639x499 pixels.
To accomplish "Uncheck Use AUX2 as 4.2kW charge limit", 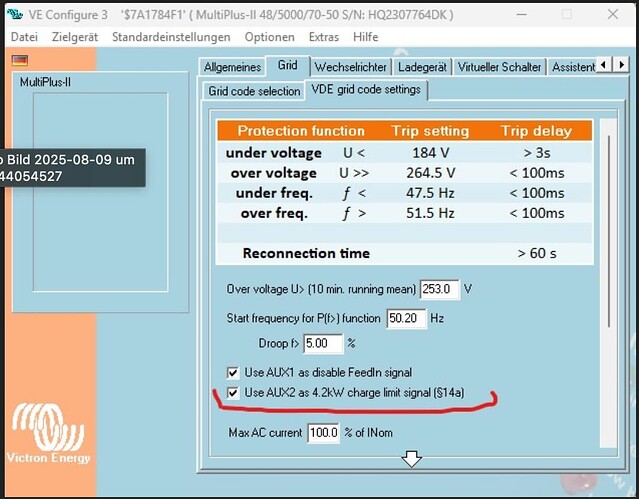I will click(233, 392).
